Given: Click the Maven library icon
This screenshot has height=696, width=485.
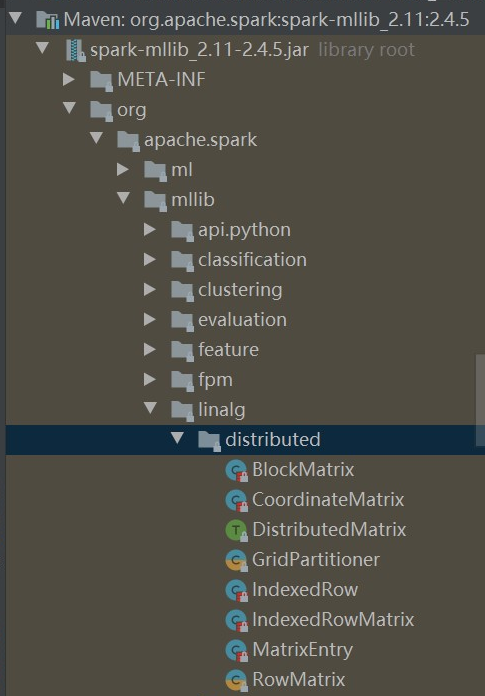Looking at the screenshot, I should tap(47, 20).
